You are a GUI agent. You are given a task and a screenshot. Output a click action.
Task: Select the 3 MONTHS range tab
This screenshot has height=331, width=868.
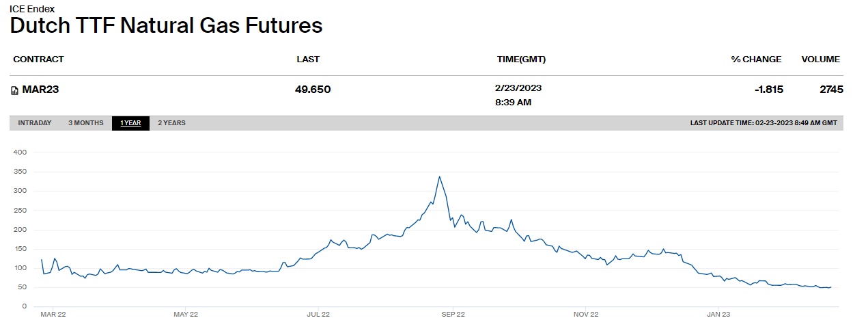click(86, 123)
